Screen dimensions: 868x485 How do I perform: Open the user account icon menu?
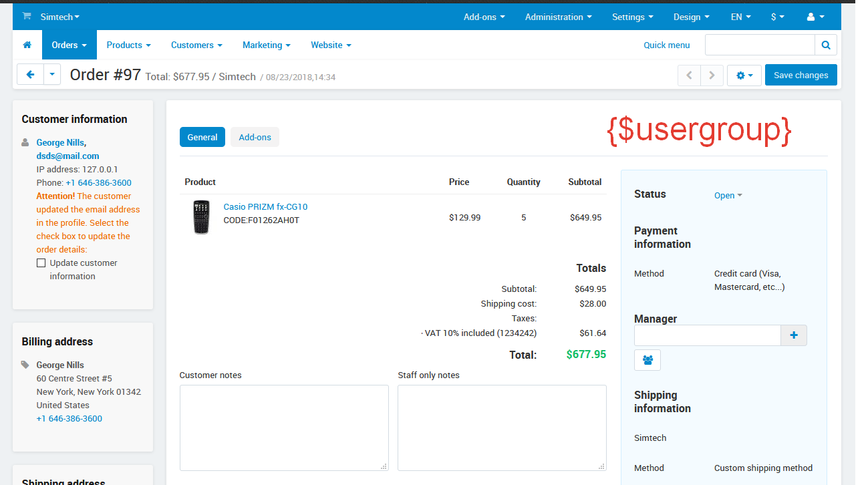[x=815, y=17]
